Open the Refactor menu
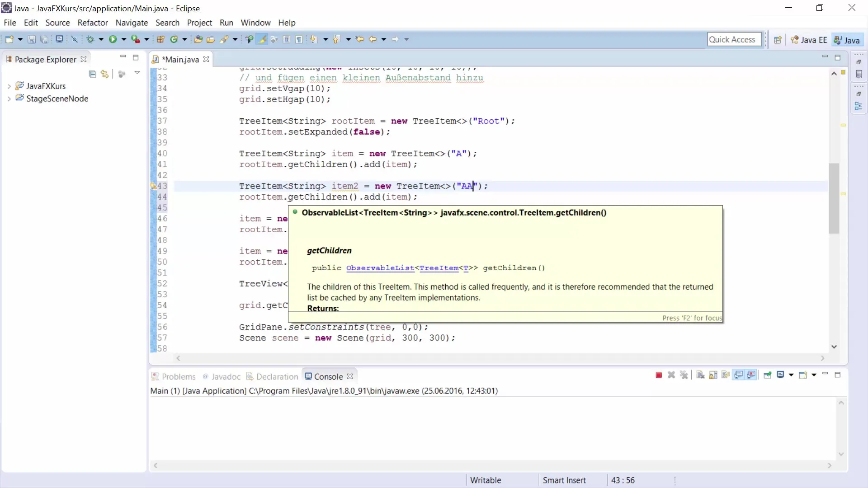The height and width of the screenshot is (488, 868). (93, 23)
